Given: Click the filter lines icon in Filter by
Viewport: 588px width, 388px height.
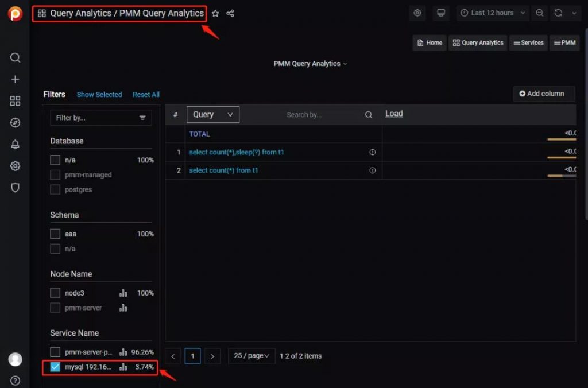Looking at the screenshot, I should [x=142, y=118].
